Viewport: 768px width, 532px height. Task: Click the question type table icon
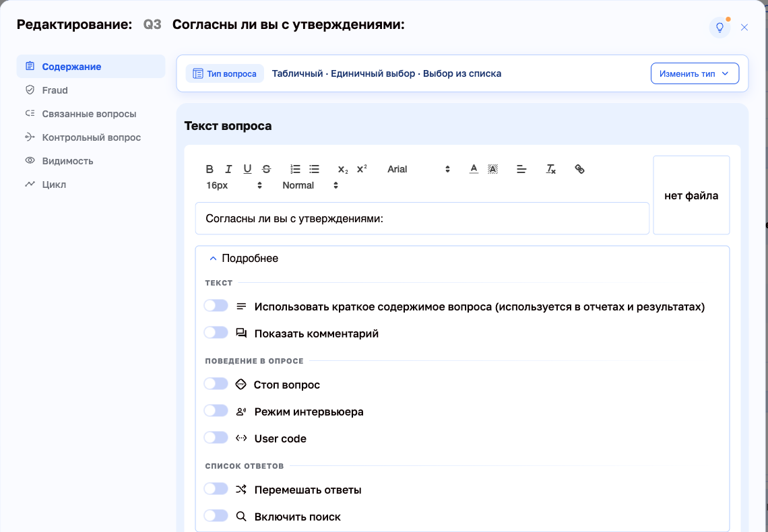[x=198, y=74]
